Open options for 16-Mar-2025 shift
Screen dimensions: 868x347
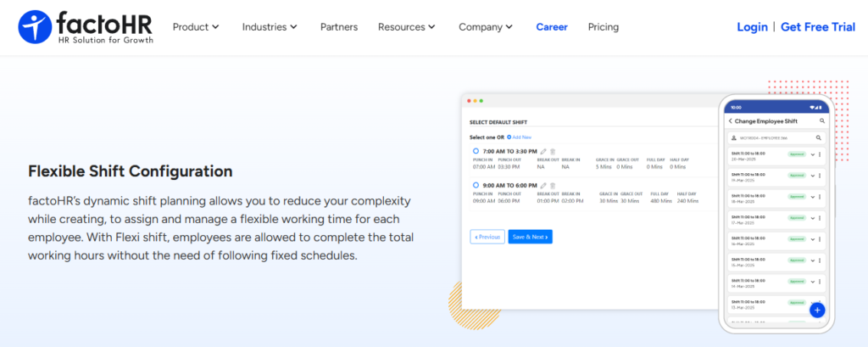(820, 239)
